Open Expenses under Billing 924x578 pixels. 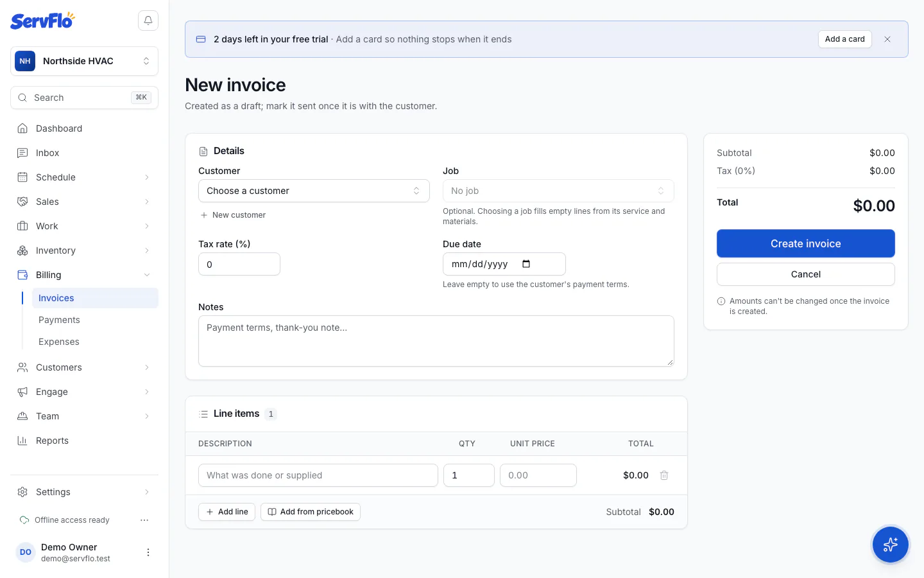pos(95,342)
